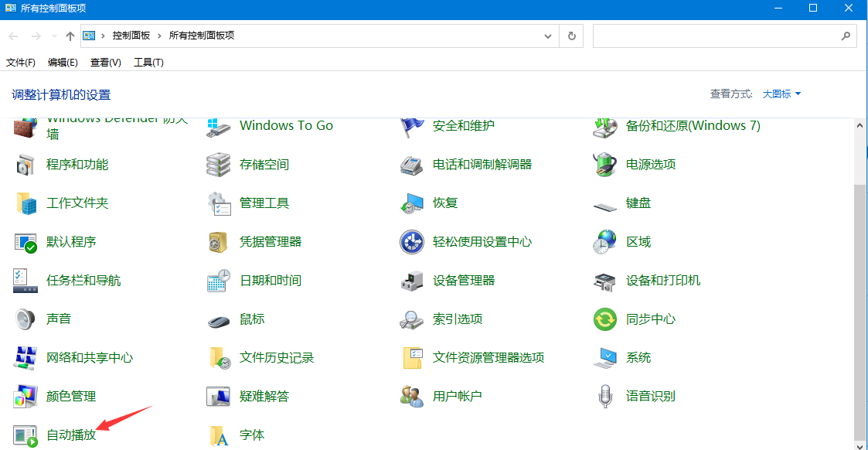Open 语音识别 microphone icon

(x=604, y=397)
